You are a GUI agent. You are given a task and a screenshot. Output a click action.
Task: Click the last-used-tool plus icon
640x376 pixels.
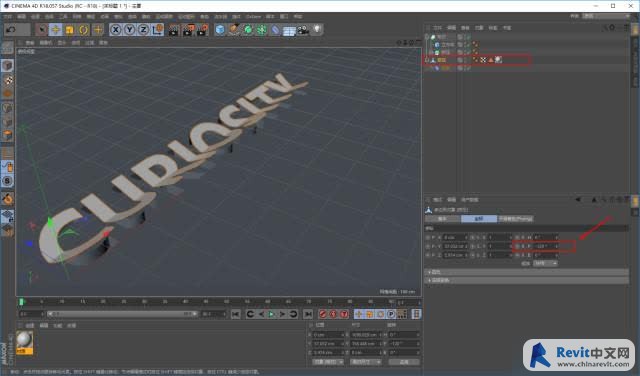(x=98, y=29)
